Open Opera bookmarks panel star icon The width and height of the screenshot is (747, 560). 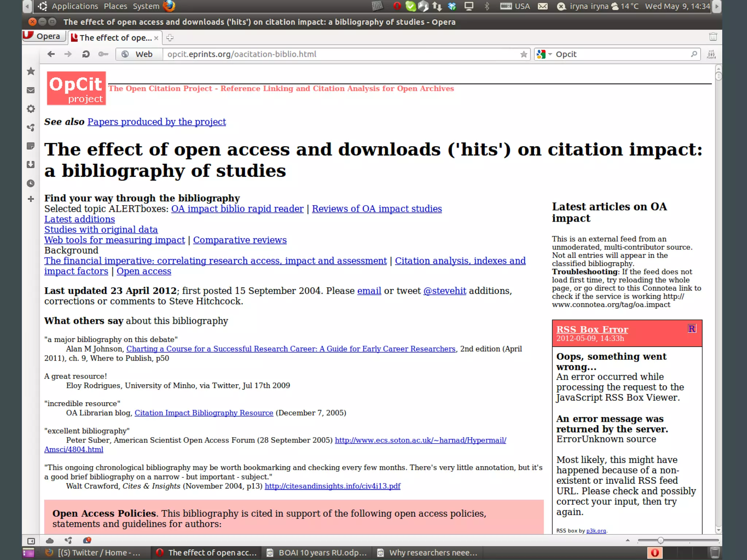(31, 71)
